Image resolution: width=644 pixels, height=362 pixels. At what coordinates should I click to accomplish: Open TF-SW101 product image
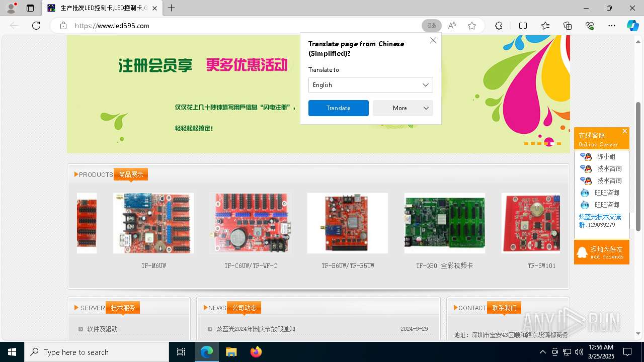(531, 223)
